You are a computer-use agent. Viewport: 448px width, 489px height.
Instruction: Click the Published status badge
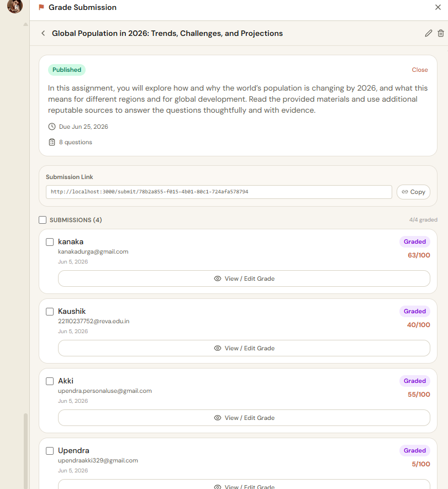click(67, 70)
